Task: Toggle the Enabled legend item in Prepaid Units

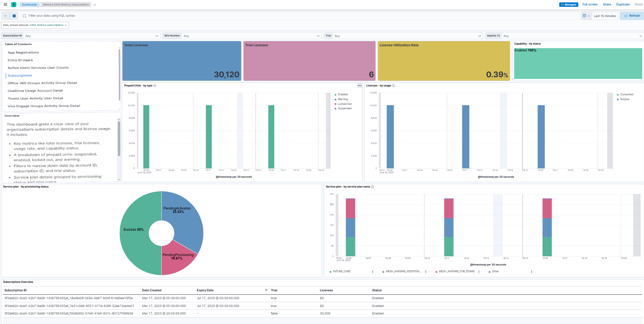Action: [x=342, y=94]
